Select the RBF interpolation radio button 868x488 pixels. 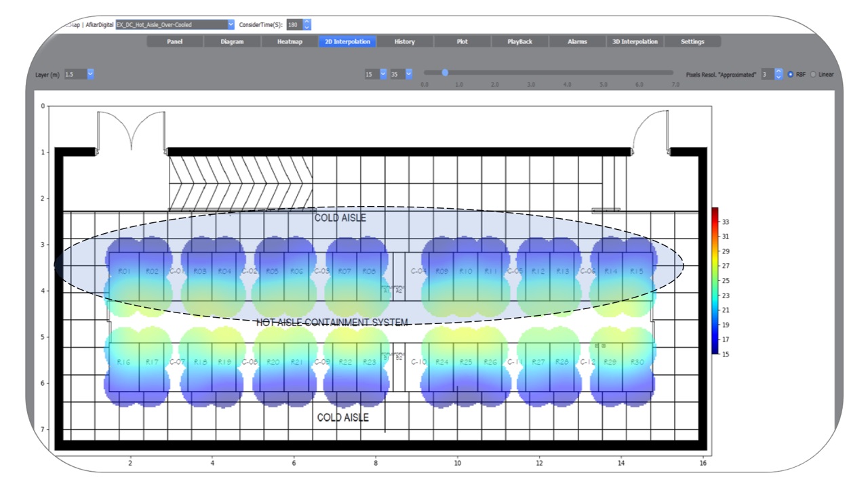pyautogui.click(x=791, y=75)
